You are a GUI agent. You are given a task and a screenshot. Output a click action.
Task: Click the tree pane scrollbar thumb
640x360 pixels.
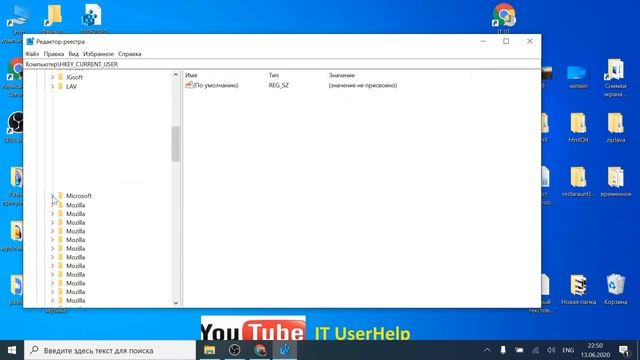pyautogui.click(x=176, y=144)
